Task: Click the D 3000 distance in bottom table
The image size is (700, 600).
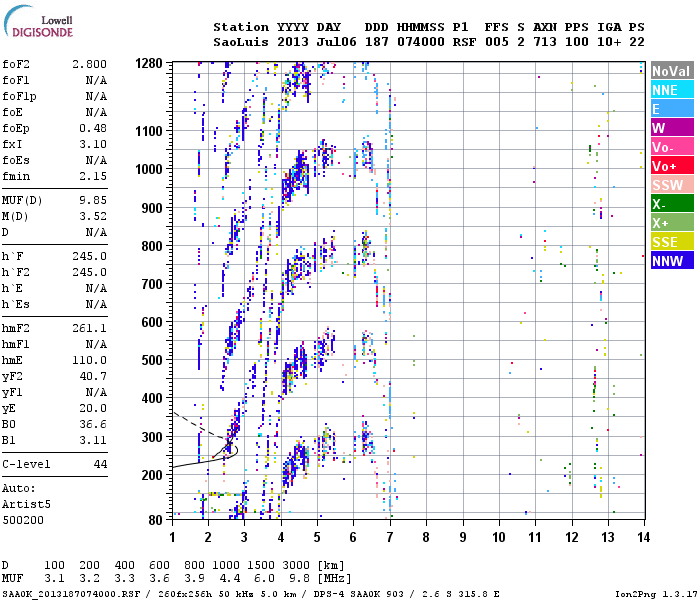Action: click(x=296, y=565)
